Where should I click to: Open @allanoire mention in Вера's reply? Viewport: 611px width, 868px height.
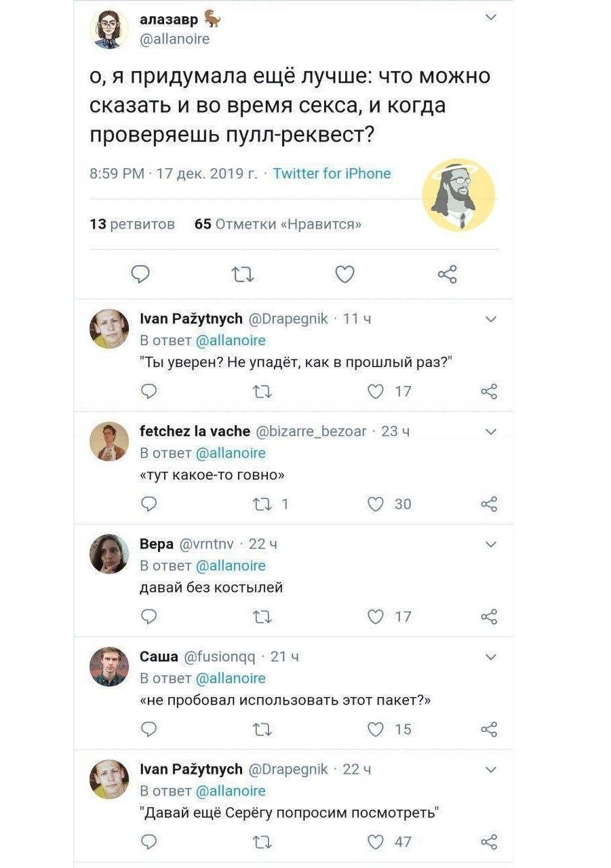[231, 566]
